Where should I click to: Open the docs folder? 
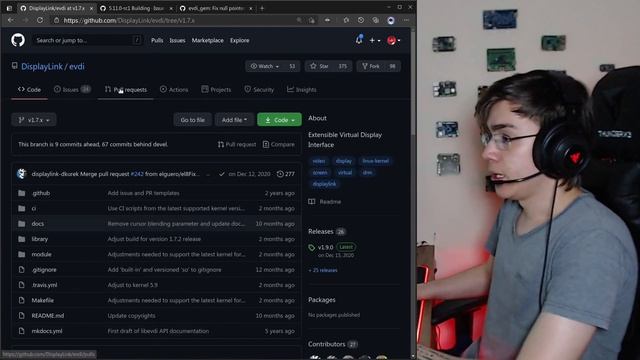click(38, 224)
